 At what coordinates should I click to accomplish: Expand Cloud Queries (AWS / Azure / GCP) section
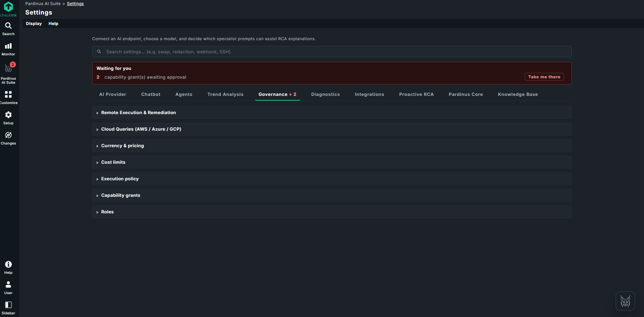[332, 129]
